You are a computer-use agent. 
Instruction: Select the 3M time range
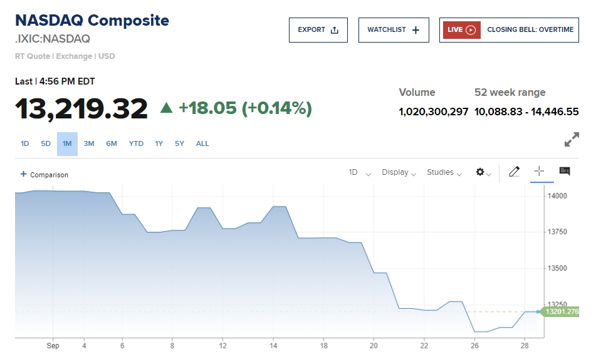[89, 144]
